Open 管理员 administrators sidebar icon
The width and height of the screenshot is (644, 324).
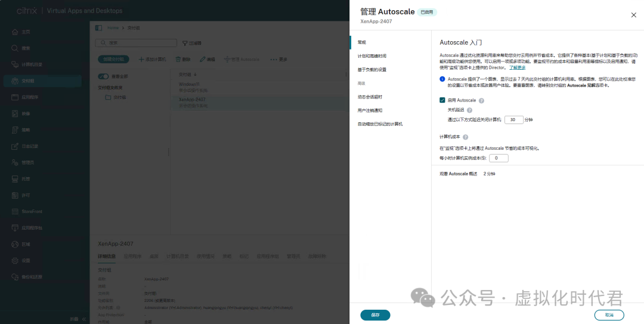pos(15,162)
